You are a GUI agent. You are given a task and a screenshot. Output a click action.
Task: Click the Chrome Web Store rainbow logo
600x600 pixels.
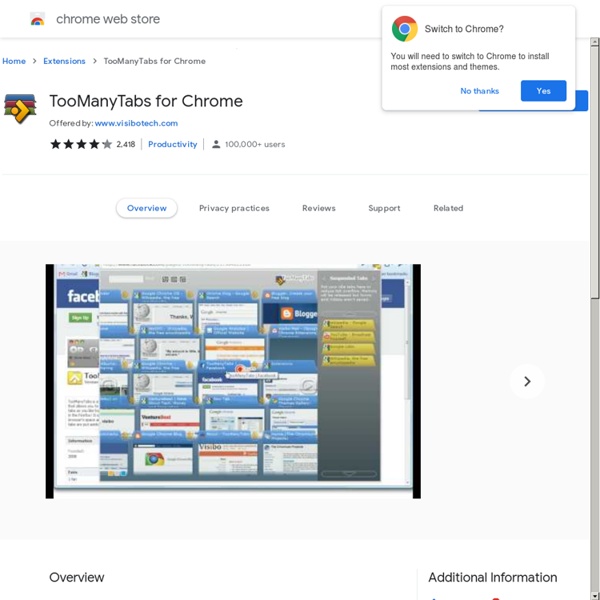tap(38, 19)
